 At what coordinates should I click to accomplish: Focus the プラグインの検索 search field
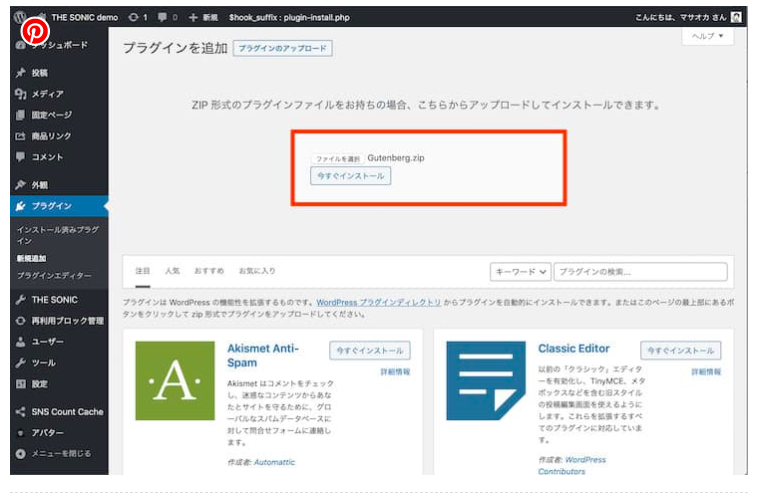click(641, 272)
